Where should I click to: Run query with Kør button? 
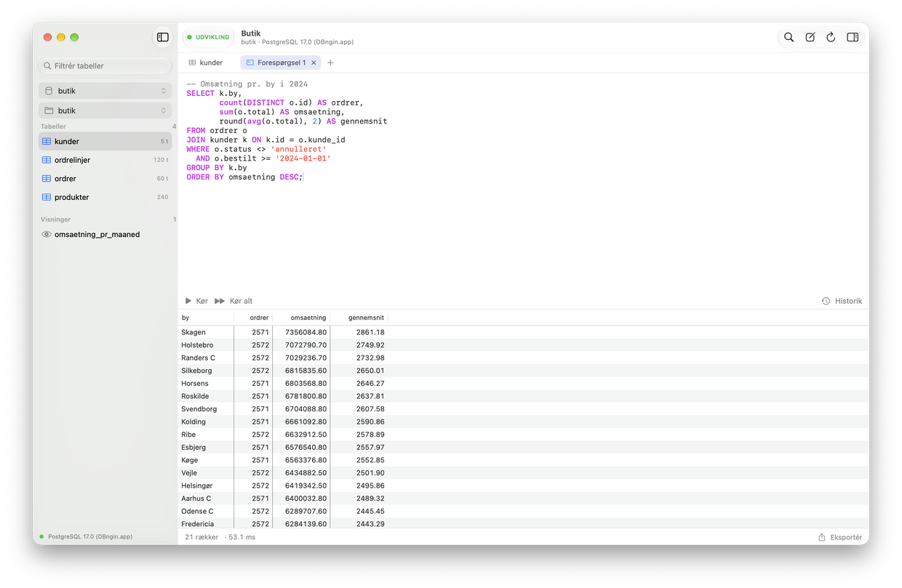tap(196, 301)
